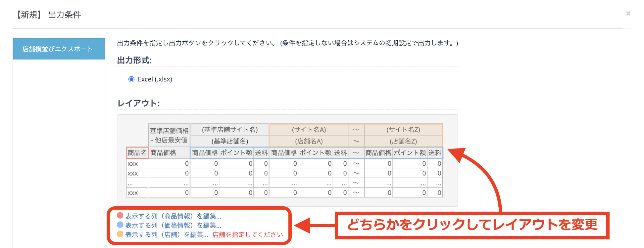Click the (サイト名Z) orange header cell
The width and height of the screenshot is (644, 248).
(403, 130)
